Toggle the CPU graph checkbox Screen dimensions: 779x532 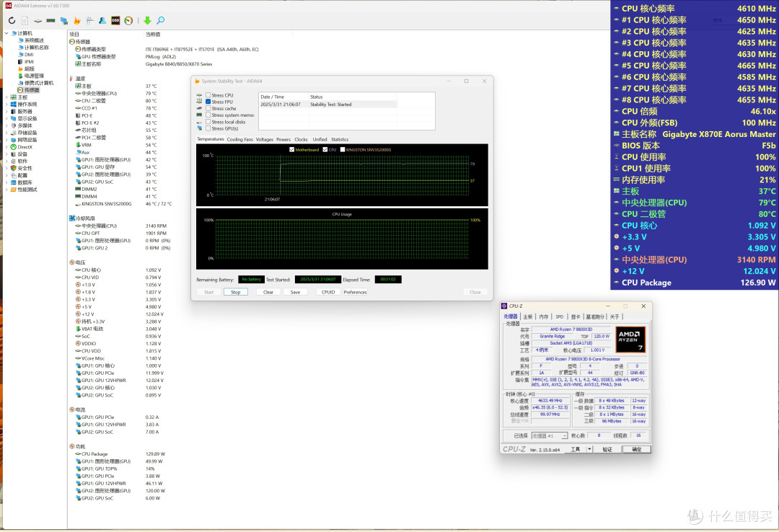[325, 149]
